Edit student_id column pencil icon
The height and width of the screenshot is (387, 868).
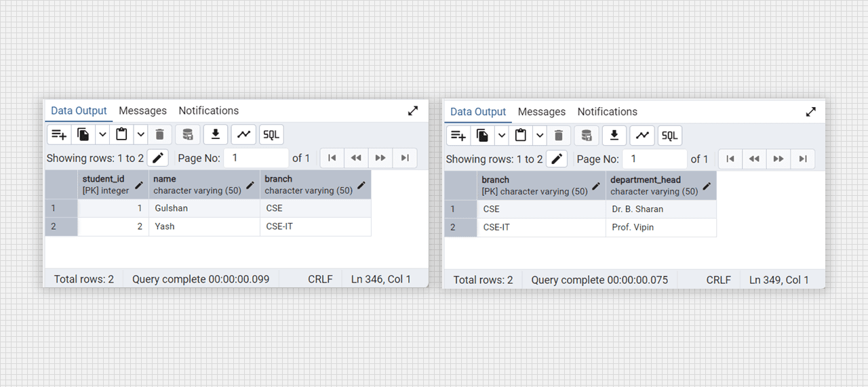(139, 185)
